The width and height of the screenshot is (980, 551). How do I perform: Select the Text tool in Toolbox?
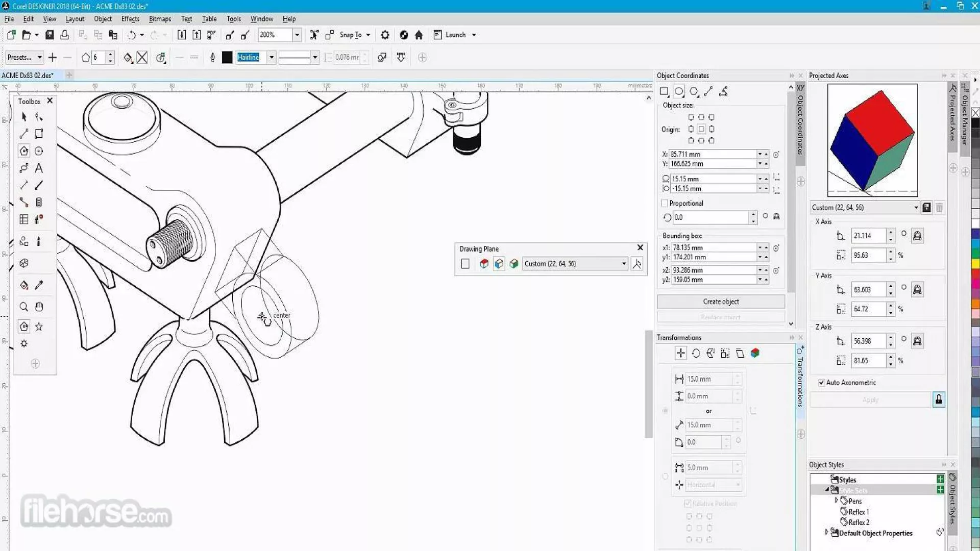tap(39, 168)
